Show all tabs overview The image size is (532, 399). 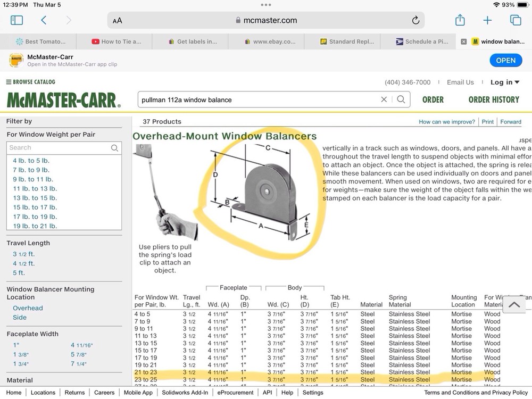click(515, 20)
